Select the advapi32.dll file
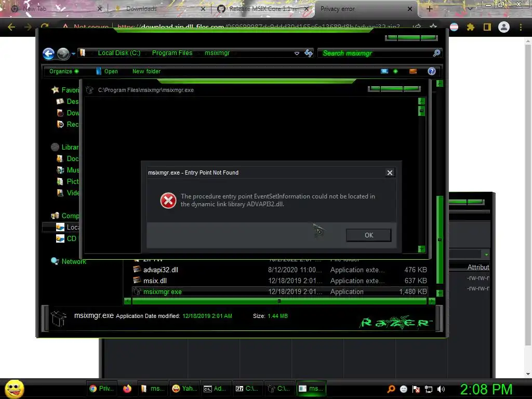Screen dimensions: 532x399 pos(161,270)
